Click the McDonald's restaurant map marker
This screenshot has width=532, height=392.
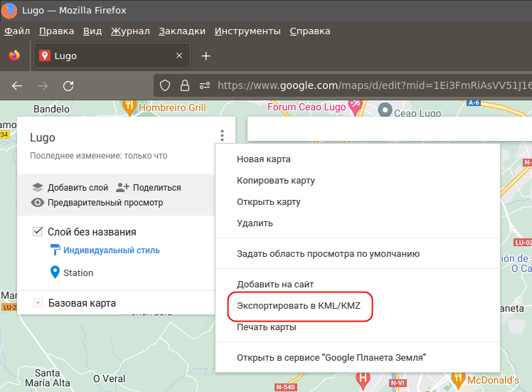point(458,381)
